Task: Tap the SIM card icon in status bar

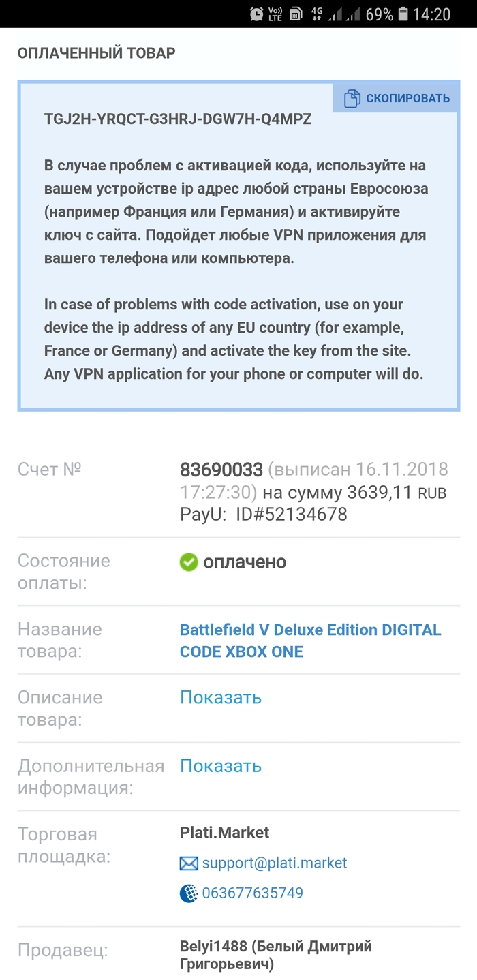Action: tap(296, 14)
